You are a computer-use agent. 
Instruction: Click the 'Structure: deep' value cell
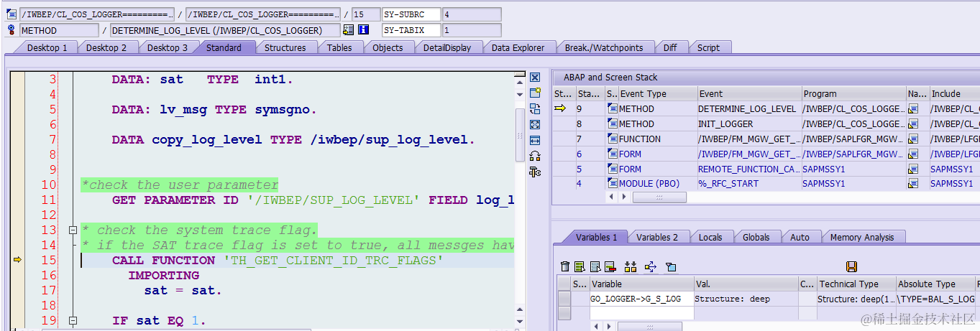[x=746, y=299]
